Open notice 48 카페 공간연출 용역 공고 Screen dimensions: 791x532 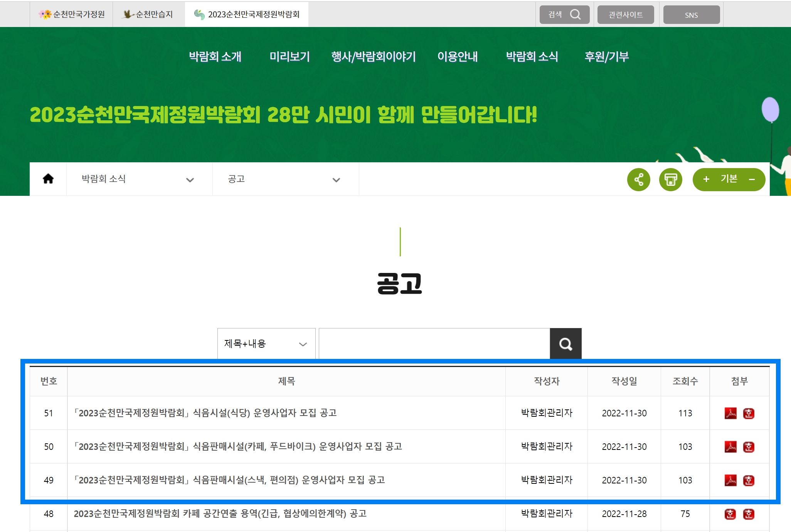tap(220, 513)
